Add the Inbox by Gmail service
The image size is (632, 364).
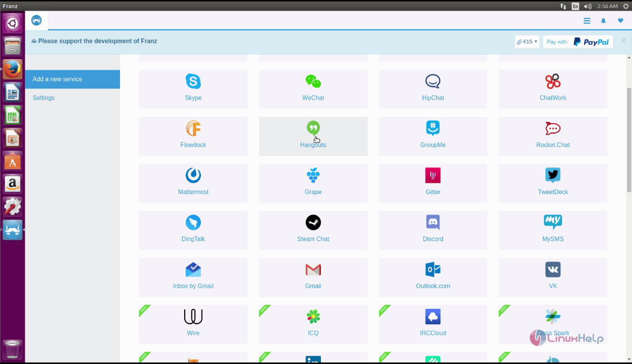(x=193, y=277)
